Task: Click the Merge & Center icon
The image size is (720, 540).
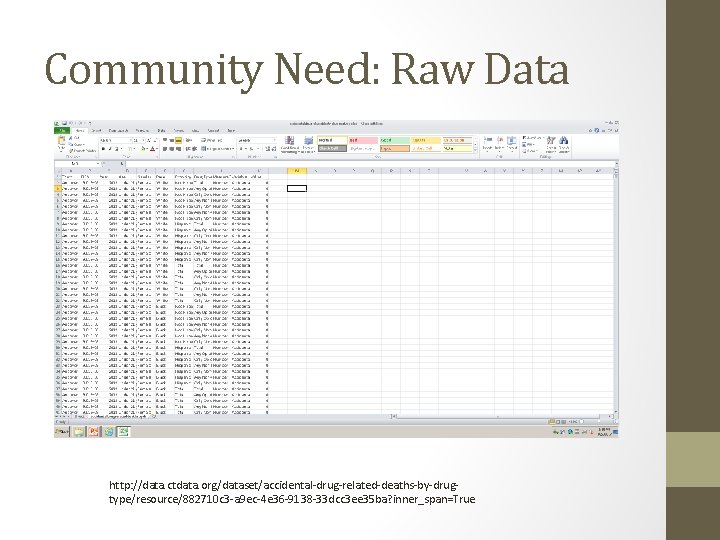Action: (x=203, y=149)
